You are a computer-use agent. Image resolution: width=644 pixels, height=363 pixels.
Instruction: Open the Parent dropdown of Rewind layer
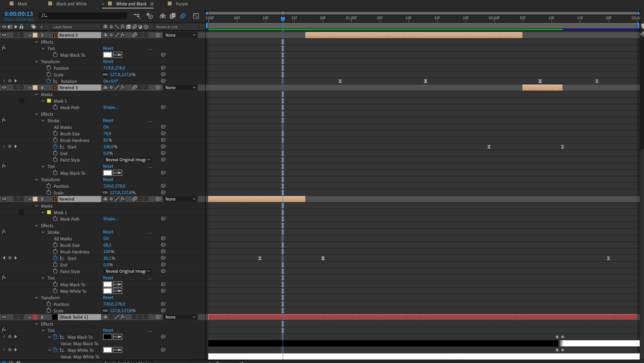tap(180, 199)
